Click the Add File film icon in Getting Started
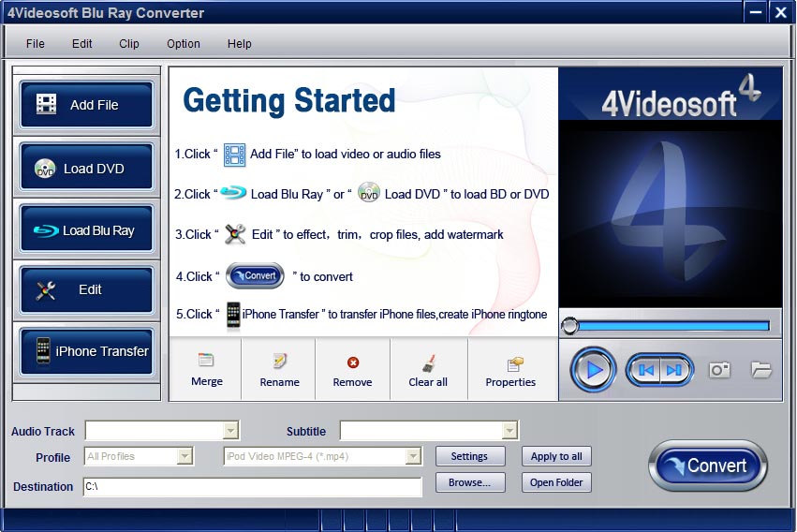Screen dimensions: 797x532 click(234, 155)
